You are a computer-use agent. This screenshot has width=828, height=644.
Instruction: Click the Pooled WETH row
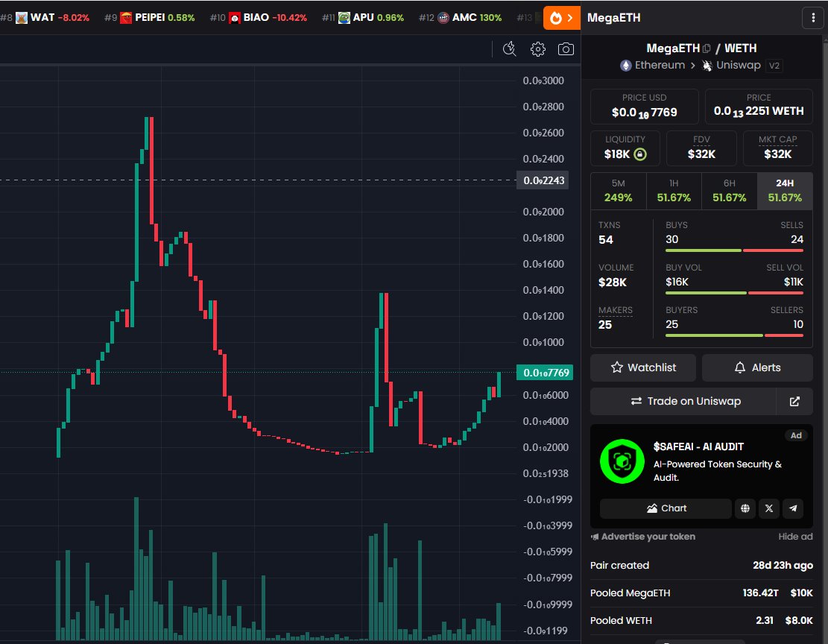701,621
